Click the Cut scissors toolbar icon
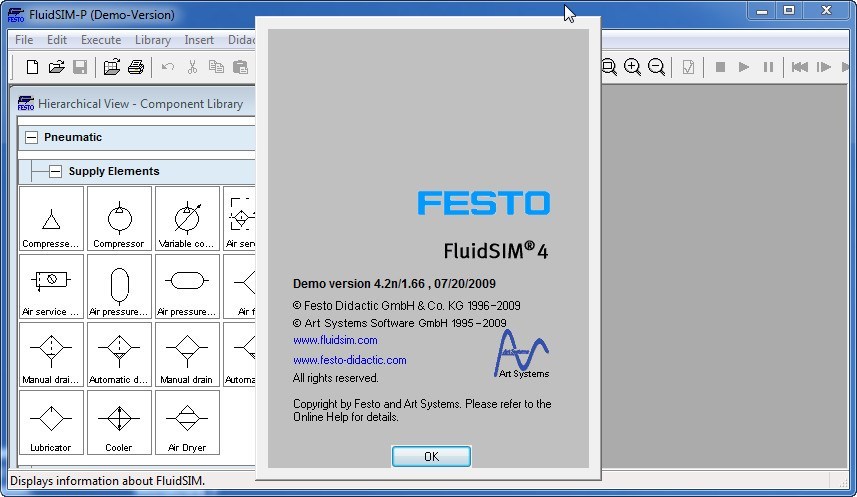This screenshot has height=497, width=857. (192, 67)
